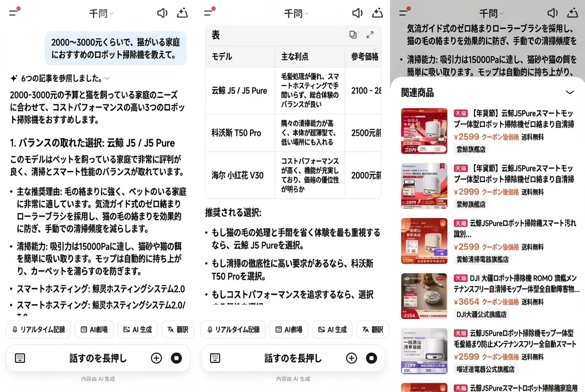Tap DJI大疆公式旗艦店 store label

tap(481, 314)
